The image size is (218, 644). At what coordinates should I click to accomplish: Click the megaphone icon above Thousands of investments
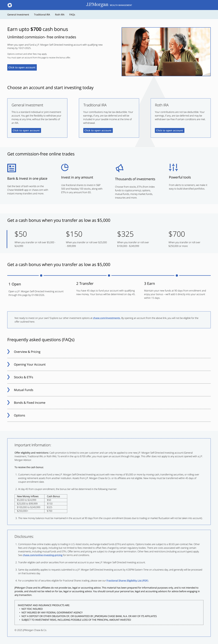tap(119, 168)
